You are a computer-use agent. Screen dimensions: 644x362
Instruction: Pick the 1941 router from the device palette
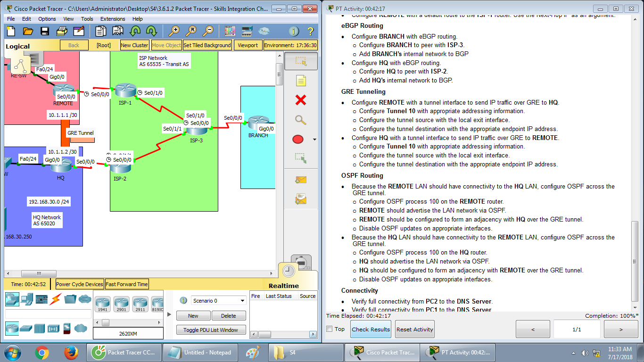pyautogui.click(x=102, y=303)
